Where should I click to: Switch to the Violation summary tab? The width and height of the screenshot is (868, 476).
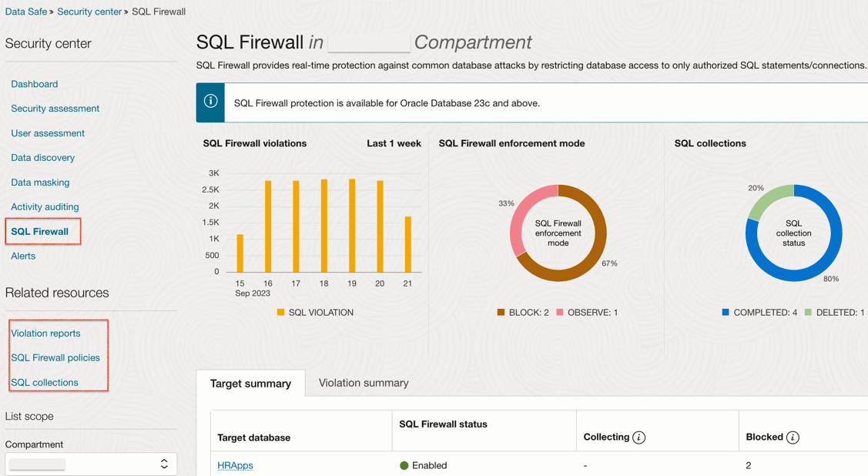tap(364, 383)
